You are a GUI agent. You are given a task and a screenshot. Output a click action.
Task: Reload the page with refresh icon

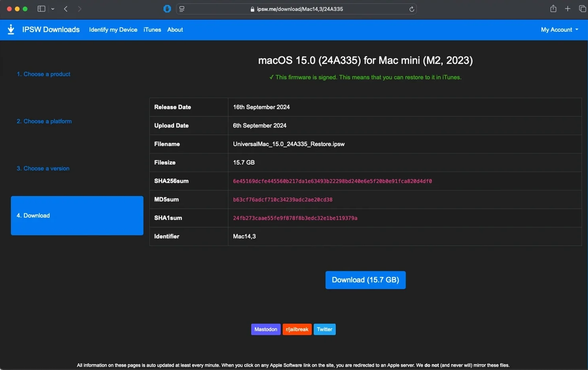(412, 9)
